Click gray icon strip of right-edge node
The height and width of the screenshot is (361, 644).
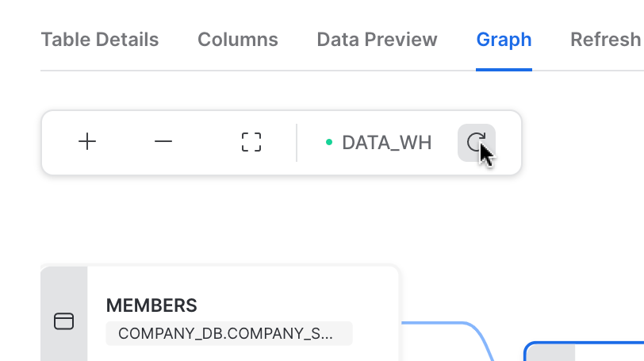click(x=550, y=352)
